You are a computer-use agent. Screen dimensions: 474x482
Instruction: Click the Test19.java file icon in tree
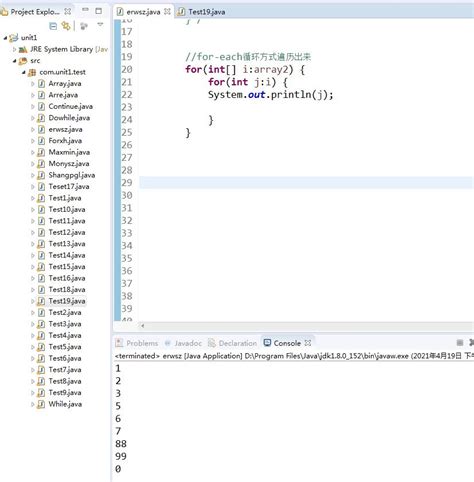point(41,301)
